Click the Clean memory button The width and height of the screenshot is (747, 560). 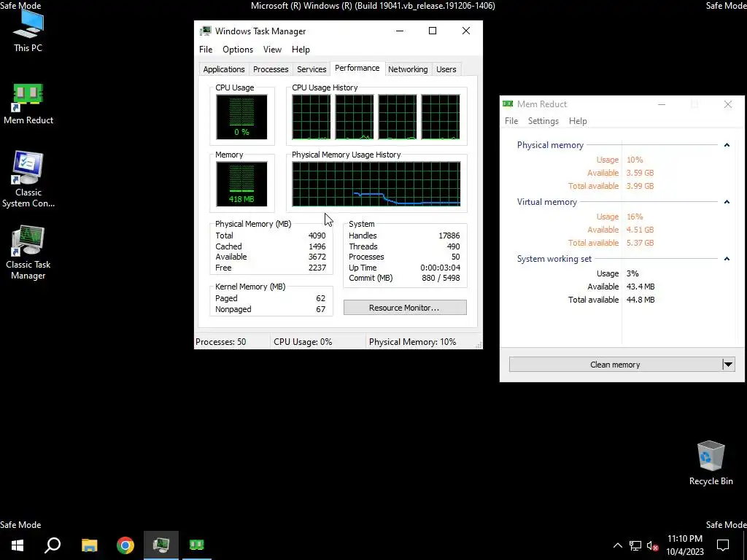pyautogui.click(x=615, y=365)
